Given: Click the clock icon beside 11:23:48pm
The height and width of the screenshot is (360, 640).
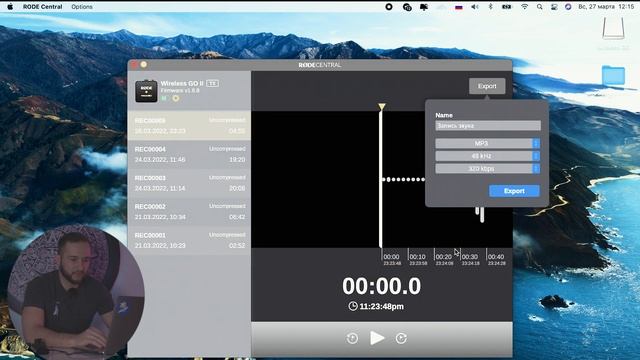Looking at the screenshot, I should click(x=353, y=306).
